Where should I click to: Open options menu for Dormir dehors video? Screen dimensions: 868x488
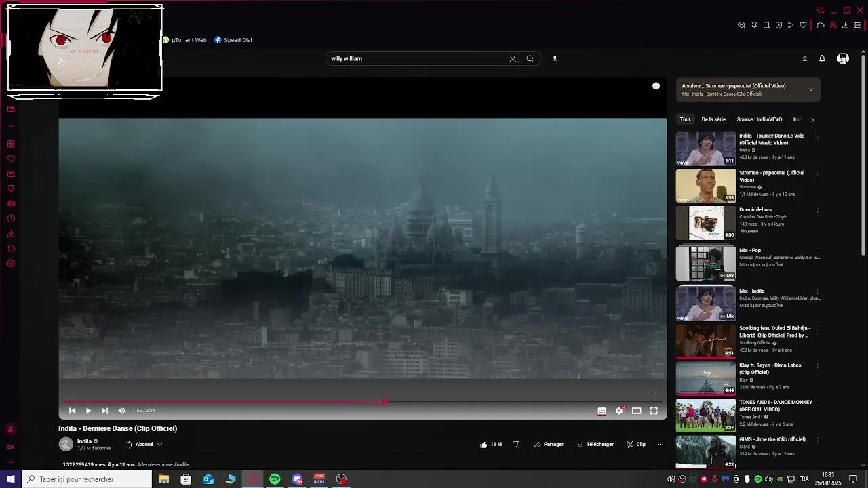click(x=818, y=210)
